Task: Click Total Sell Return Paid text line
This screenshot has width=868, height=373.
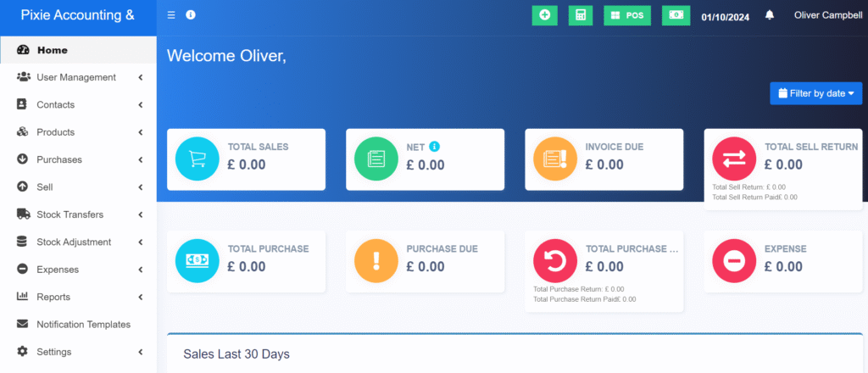Action: (755, 197)
